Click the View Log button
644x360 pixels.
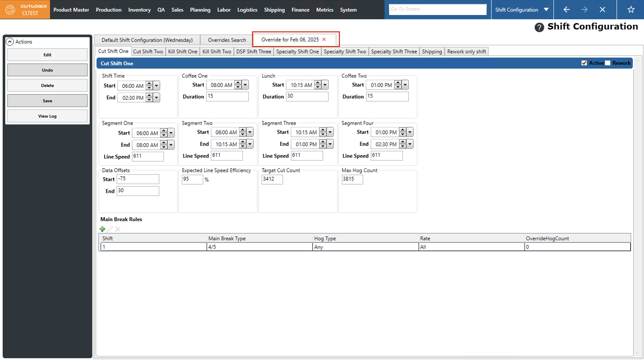click(47, 116)
